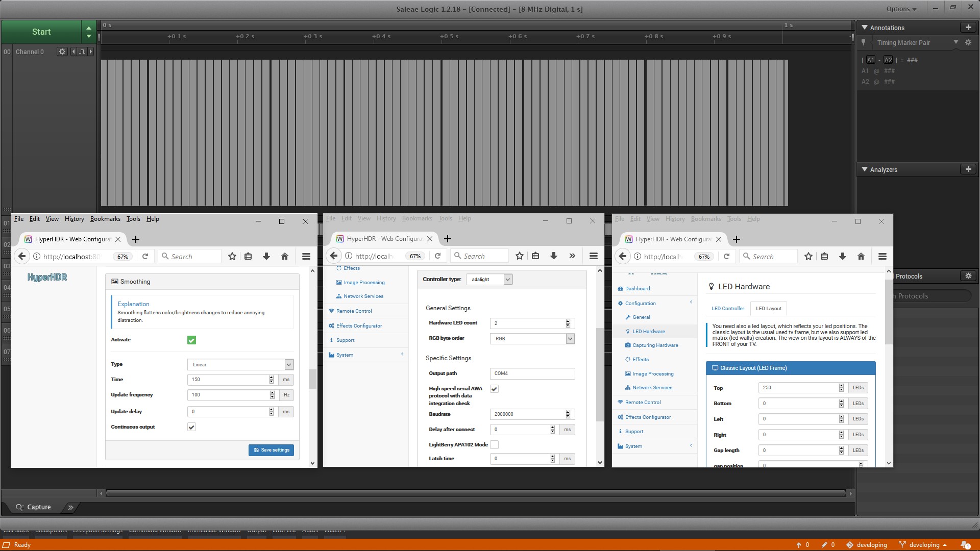Toggle Continuous output checkbox
Viewport: 980px width, 551px height.
(x=191, y=427)
